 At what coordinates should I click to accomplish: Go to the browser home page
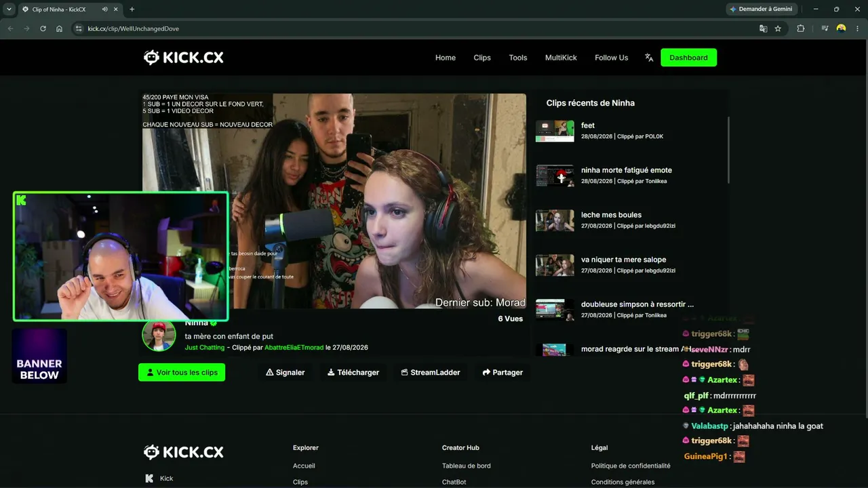click(x=59, y=28)
